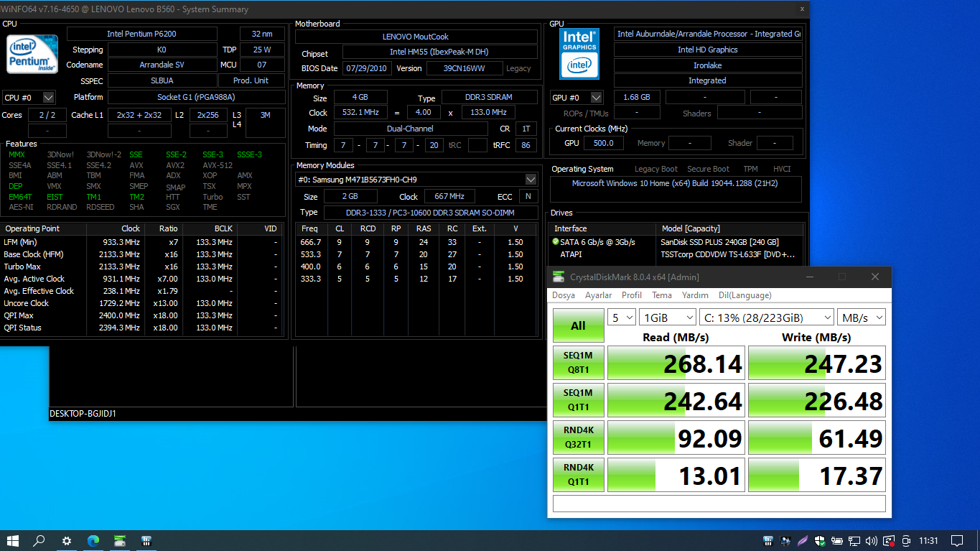This screenshot has width=980, height=551.
Task: Click the 39CN16WW BIOS version field
Action: click(x=465, y=68)
